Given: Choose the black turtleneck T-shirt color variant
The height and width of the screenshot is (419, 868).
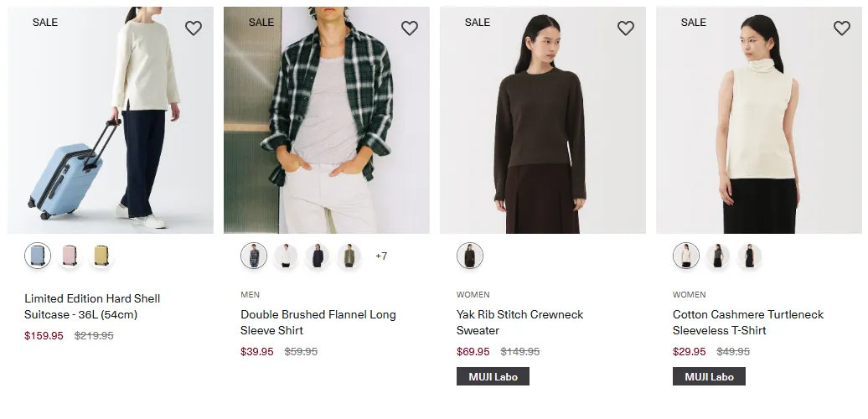Looking at the screenshot, I should coord(750,256).
